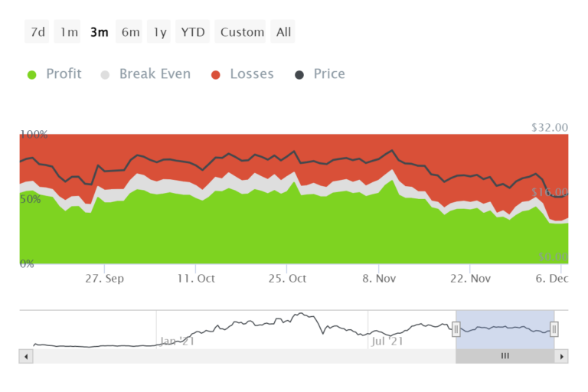Screen dimensions: 588x392
Task: Hide the Losses series label
Action: (x=251, y=74)
